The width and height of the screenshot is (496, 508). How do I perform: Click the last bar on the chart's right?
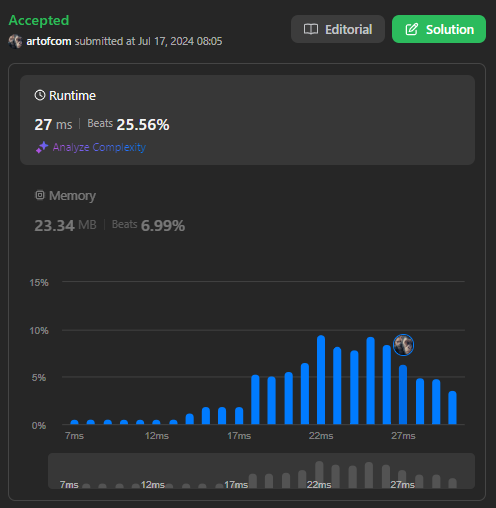(452, 407)
